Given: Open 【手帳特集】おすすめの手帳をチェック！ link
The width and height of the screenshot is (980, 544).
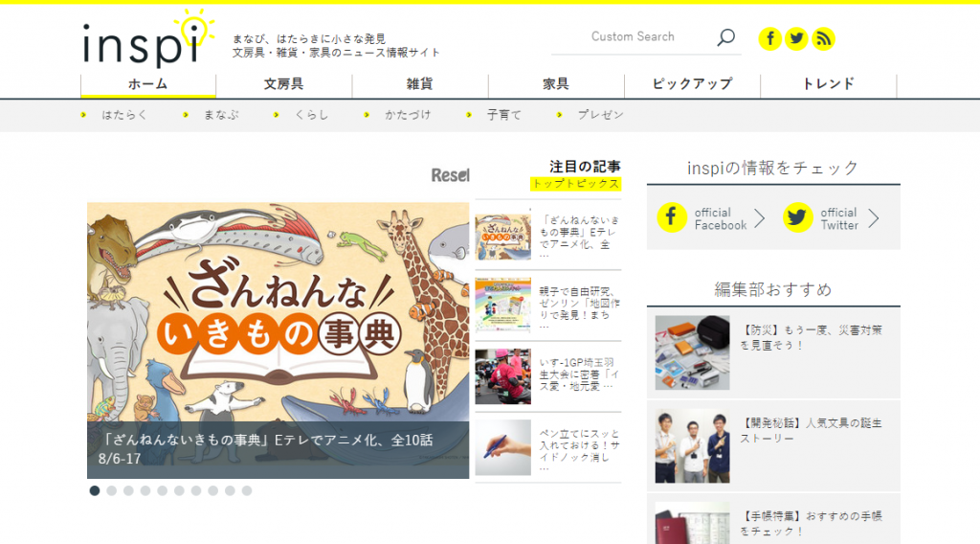Looking at the screenshot, I should [x=812, y=523].
